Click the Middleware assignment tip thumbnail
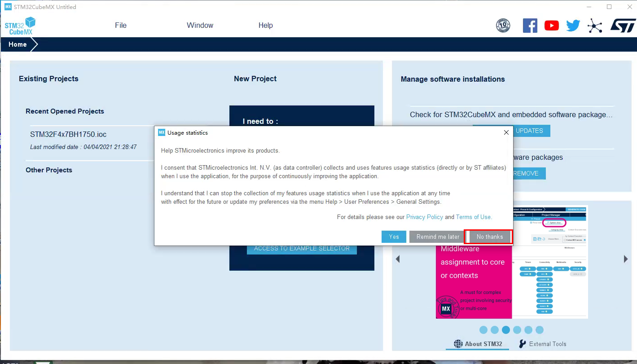 (512, 262)
